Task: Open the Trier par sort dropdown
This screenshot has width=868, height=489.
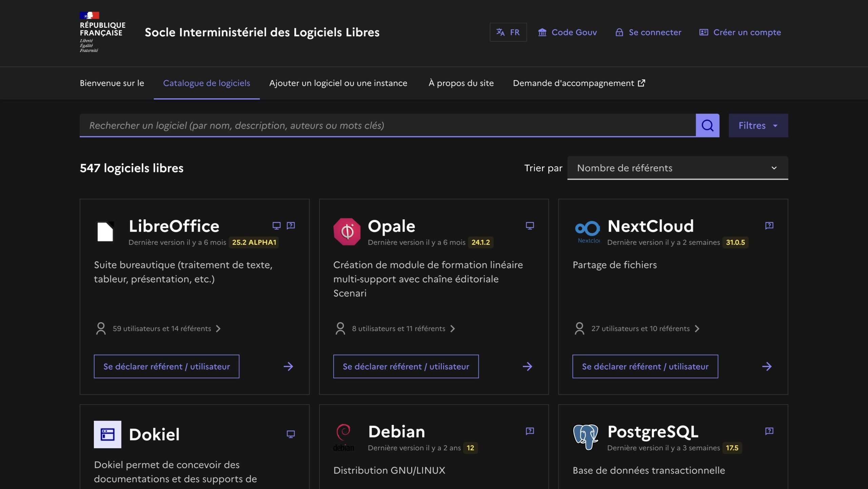Action: (x=677, y=168)
